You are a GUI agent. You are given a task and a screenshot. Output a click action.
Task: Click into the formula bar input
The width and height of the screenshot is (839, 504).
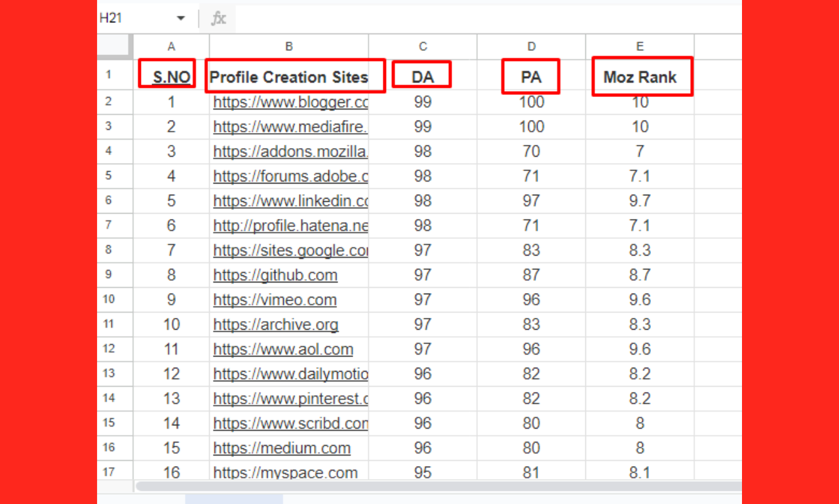pyautogui.click(x=488, y=19)
